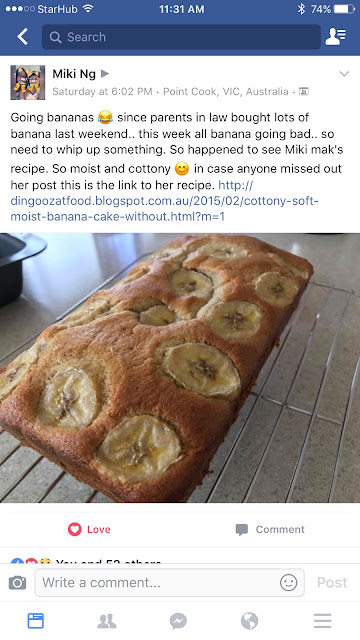360x640 pixels.
Task: Open the dingoozatfood blogspot recipe link
Action: (x=164, y=201)
